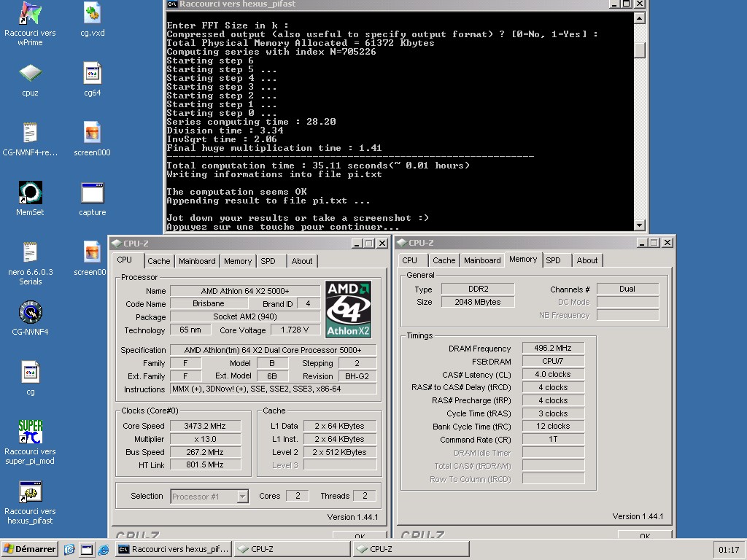Click the Channels # Dual value
Image resolution: width=747 pixels, height=560 pixels.
627,289
